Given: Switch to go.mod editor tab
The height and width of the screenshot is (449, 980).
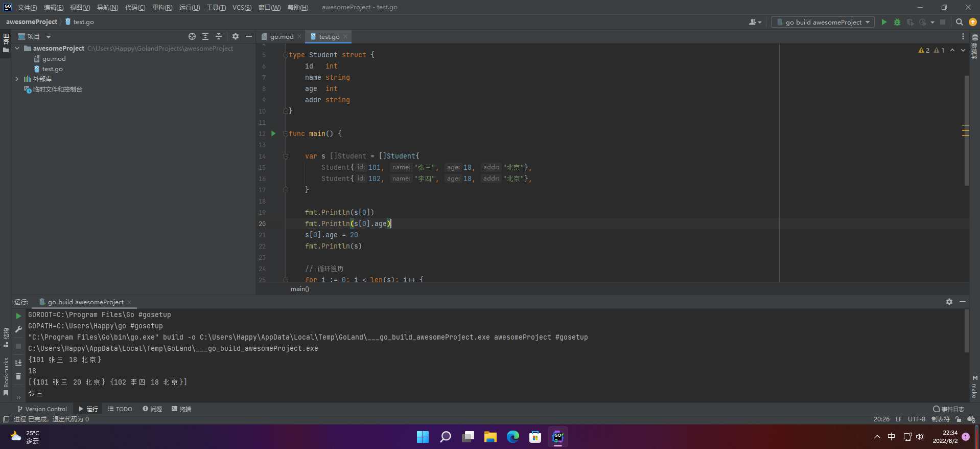Looking at the screenshot, I should [282, 36].
